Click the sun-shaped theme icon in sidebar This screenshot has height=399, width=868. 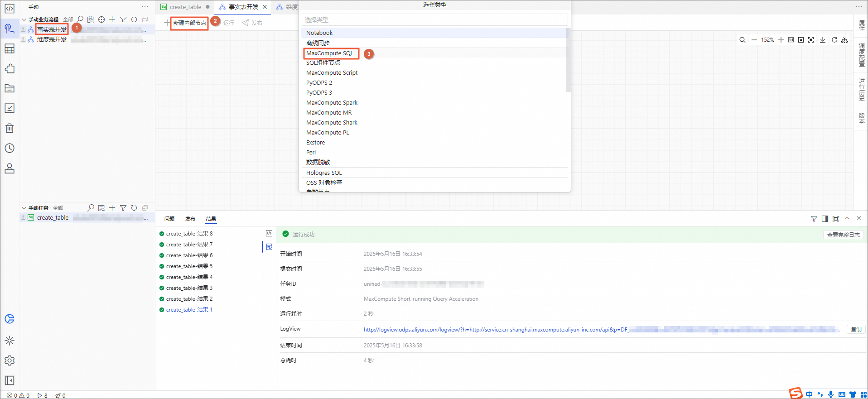tap(10, 341)
